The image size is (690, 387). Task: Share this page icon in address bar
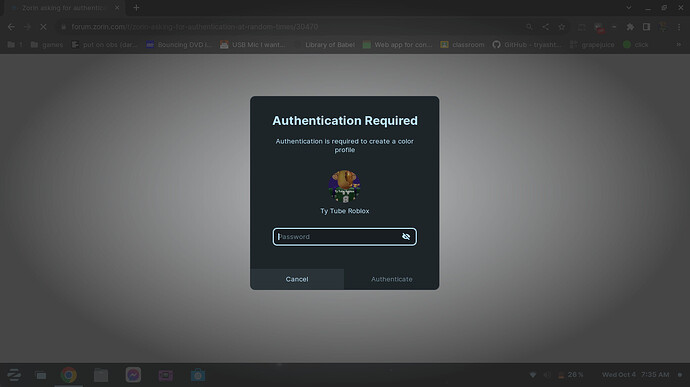pyautogui.click(x=545, y=27)
